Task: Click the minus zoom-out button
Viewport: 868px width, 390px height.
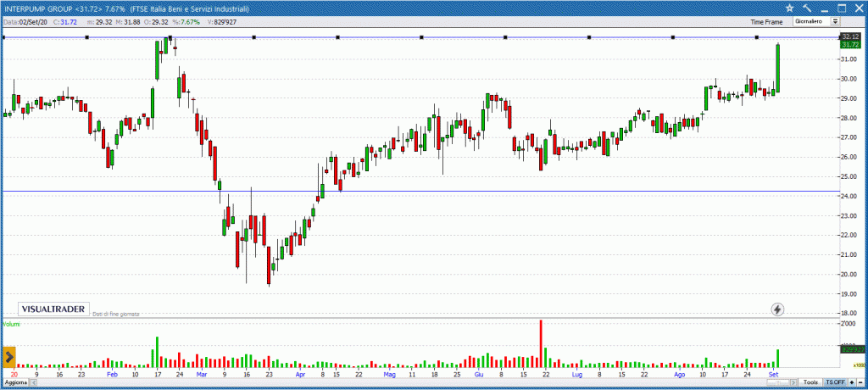Action: 859,383
